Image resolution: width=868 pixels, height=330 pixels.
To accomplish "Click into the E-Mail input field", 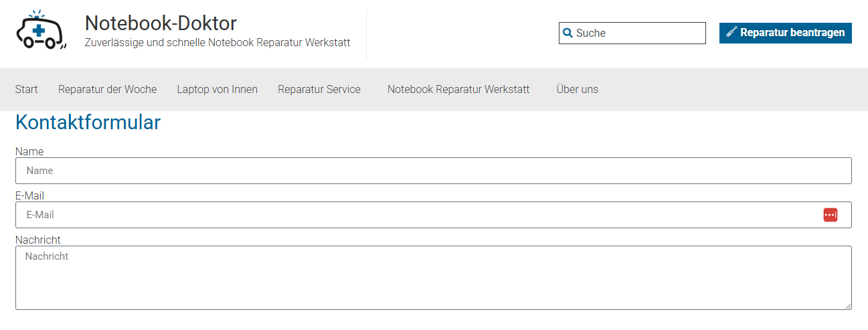I will tap(415, 215).
